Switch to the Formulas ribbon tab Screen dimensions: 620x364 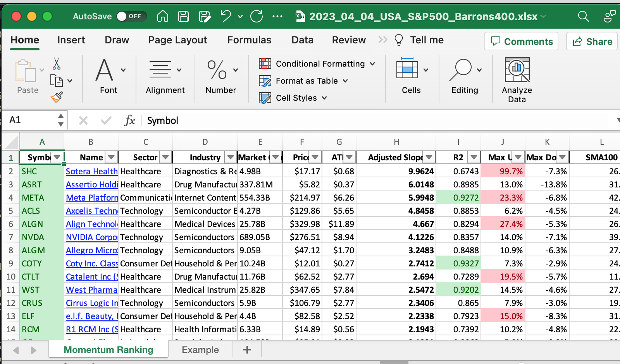tap(249, 40)
